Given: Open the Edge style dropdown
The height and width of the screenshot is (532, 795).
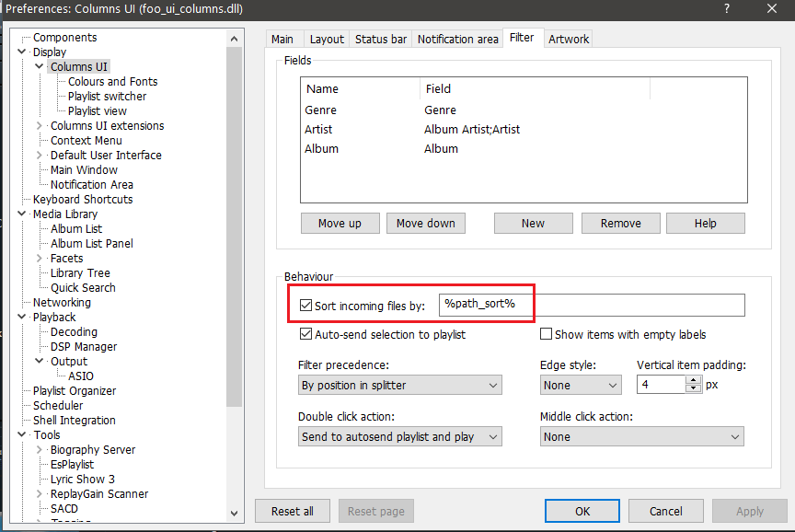Looking at the screenshot, I should (581, 385).
